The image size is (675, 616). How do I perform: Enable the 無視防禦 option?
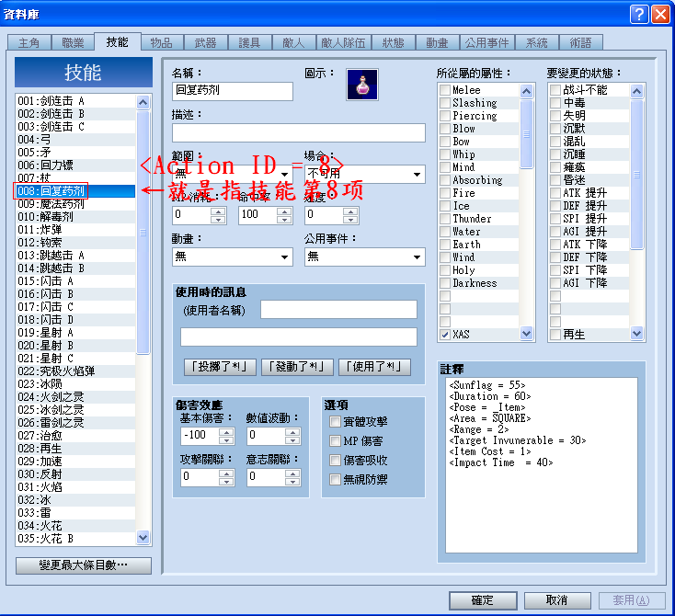[x=335, y=479]
